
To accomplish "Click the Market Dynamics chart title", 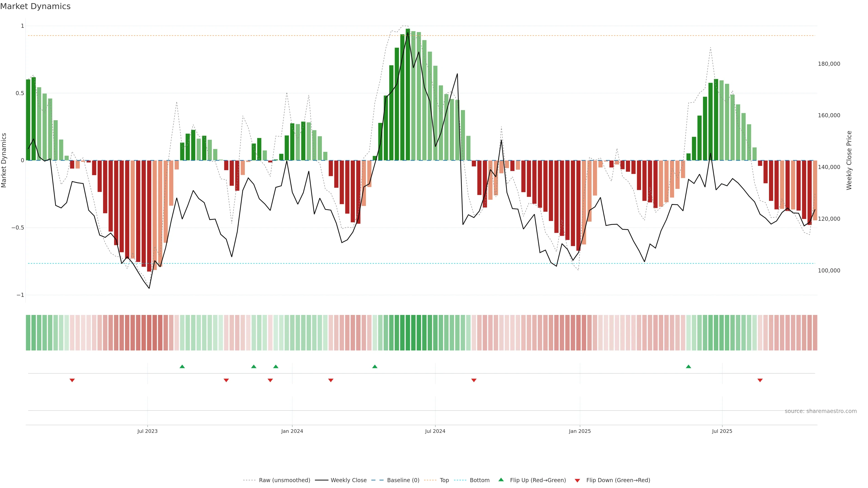I will point(35,6).
